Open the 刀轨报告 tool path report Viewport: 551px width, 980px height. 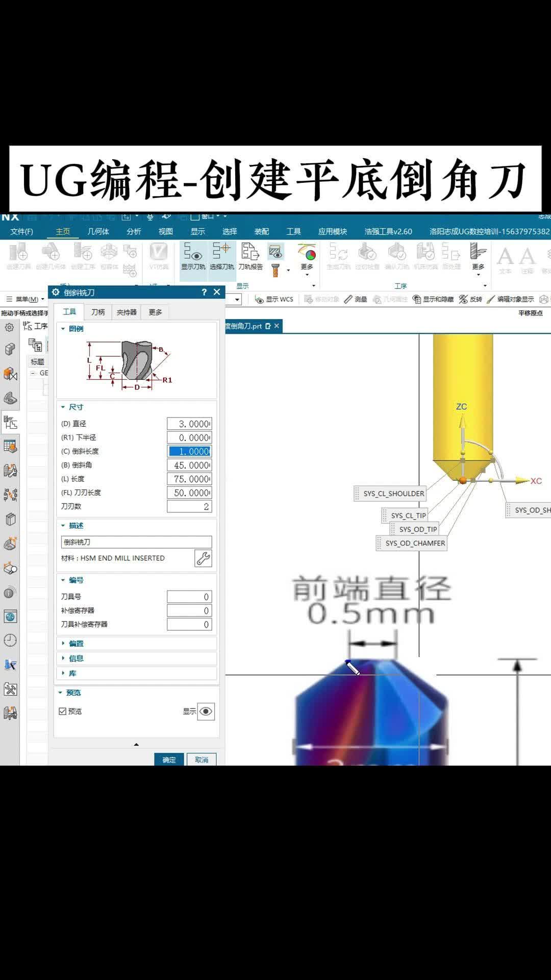coord(250,256)
